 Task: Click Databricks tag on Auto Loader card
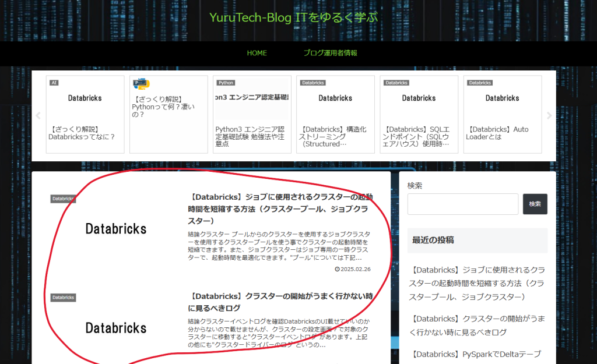tap(480, 83)
